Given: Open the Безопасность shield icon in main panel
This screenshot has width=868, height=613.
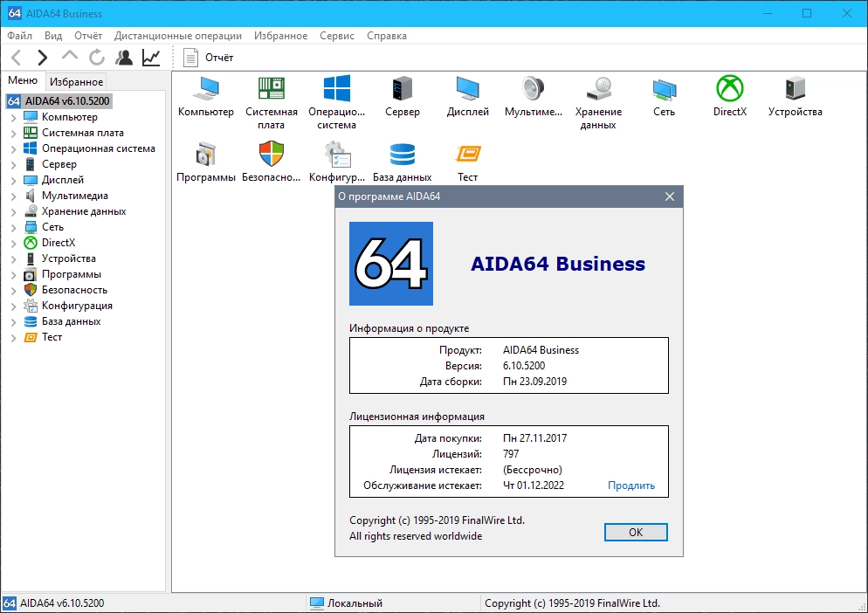Looking at the screenshot, I should click(x=272, y=155).
